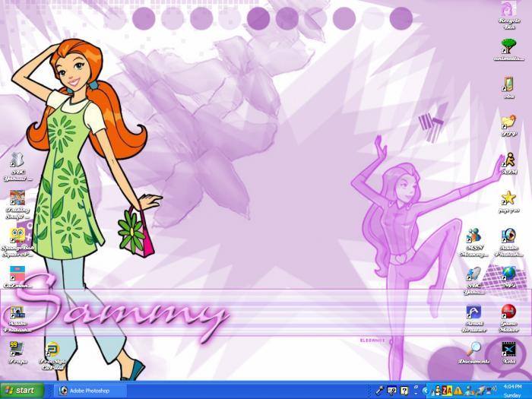Open the Documents magnifier desktop icon
The height and width of the screenshot is (399, 532).
tap(473, 349)
